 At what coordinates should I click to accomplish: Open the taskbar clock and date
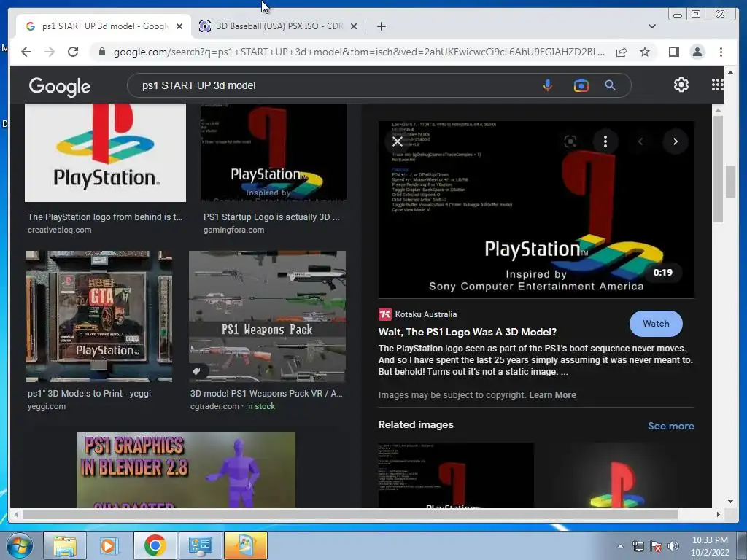tap(710, 546)
